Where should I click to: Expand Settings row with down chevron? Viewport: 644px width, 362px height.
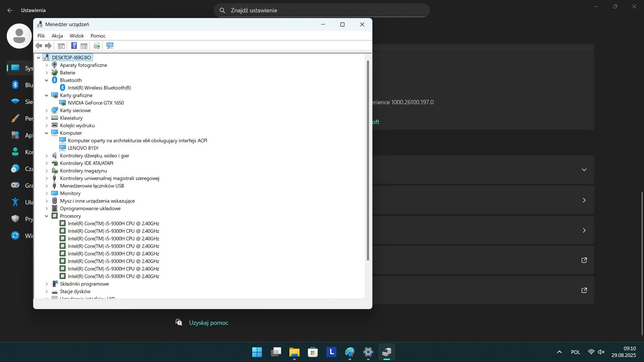[x=584, y=170]
